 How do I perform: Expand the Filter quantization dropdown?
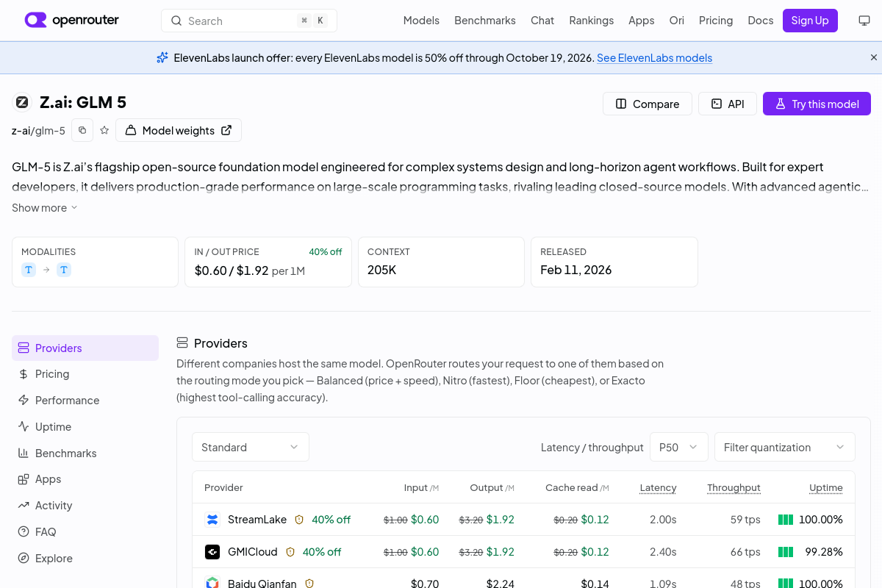pos(785,447)
